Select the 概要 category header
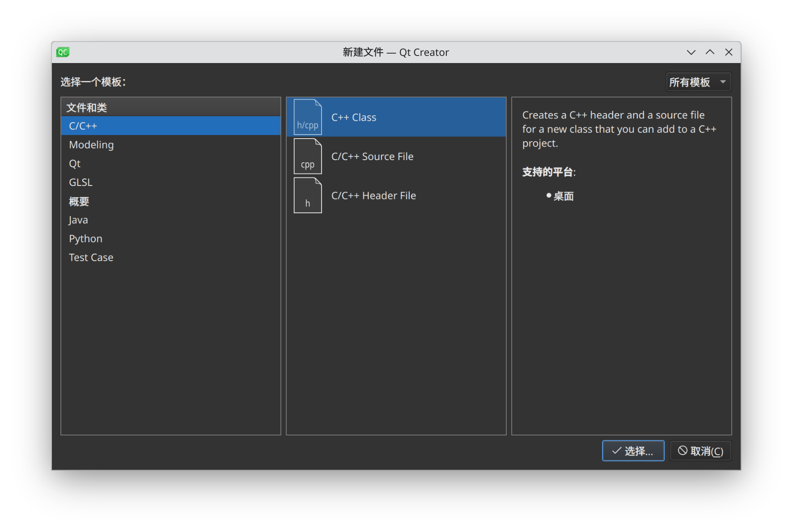Screen dimensions: 793x532 [x=171, y=201]
